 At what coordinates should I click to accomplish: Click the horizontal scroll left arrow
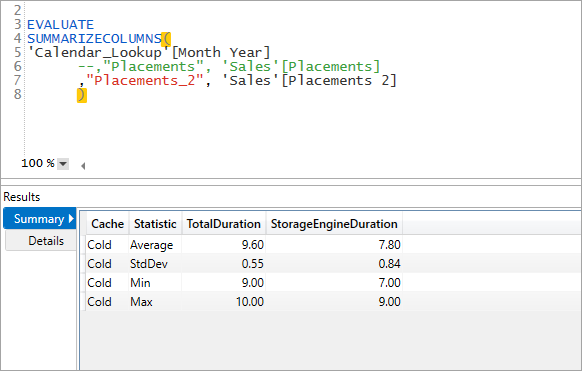pyautogui.click(x=83, y=166)
